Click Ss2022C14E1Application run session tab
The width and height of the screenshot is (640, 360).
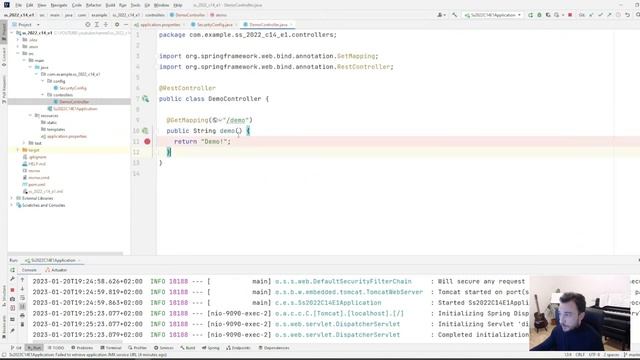(x=53, y=260)
